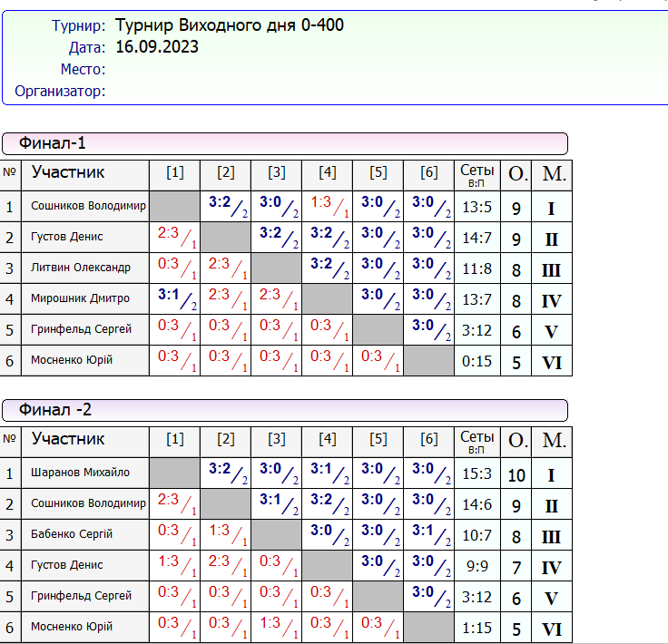Open participant Литвин Олександр
The width and height of the screenshot is (668, 644).
81,268
